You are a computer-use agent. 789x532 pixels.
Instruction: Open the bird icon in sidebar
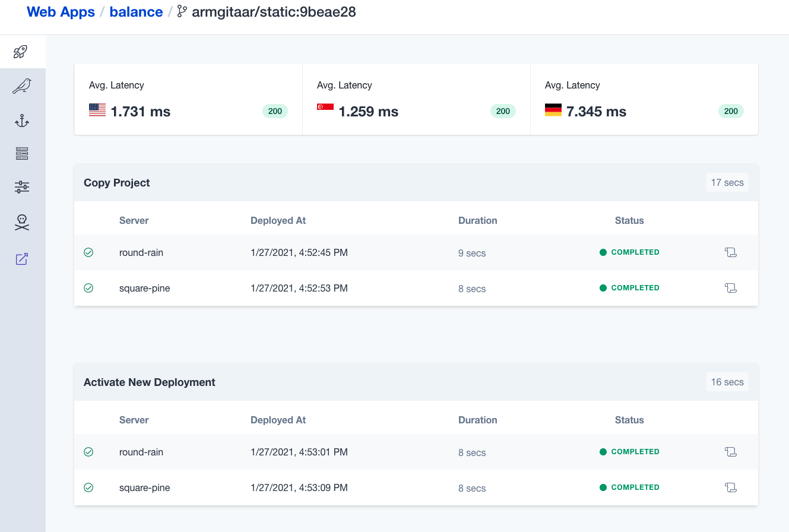[x=21, y=86]
